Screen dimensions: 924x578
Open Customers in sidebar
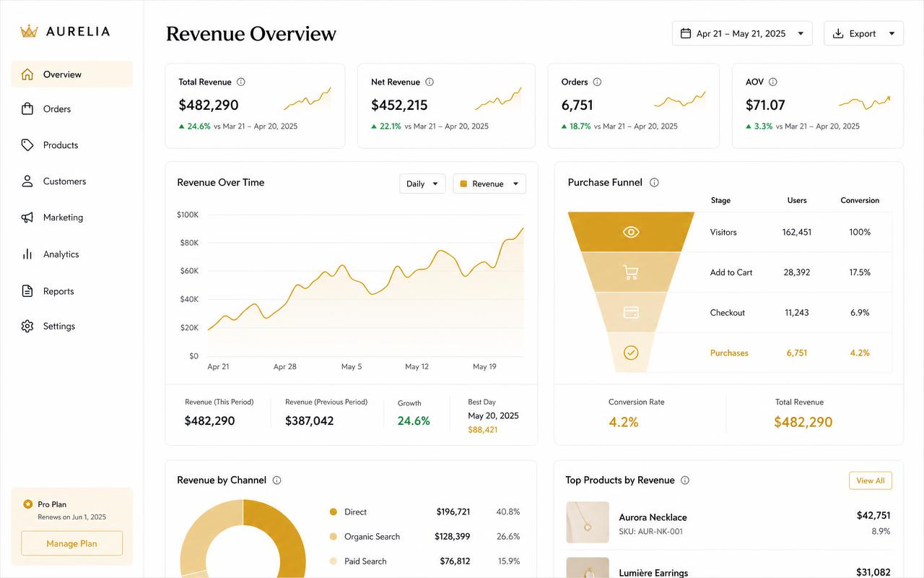(71, 181)
